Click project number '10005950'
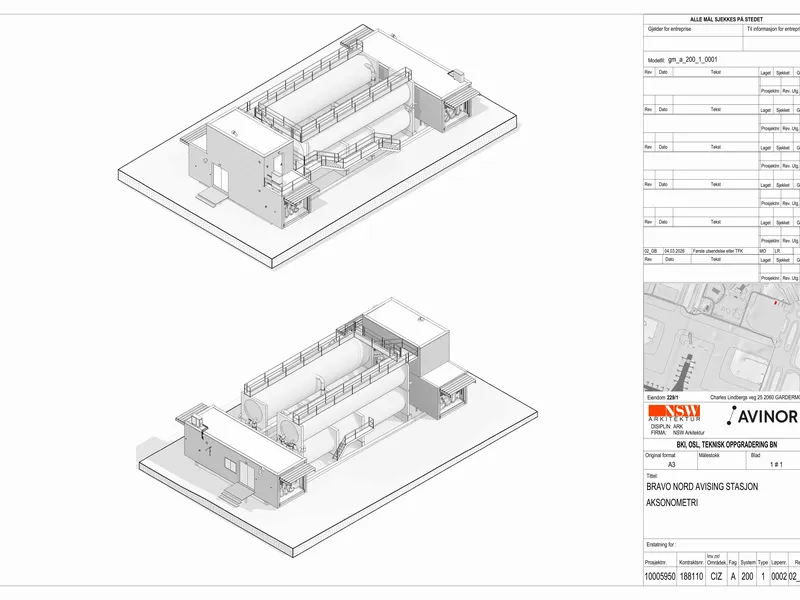This screenshot has height=600, width=800. tap(660, 577)
